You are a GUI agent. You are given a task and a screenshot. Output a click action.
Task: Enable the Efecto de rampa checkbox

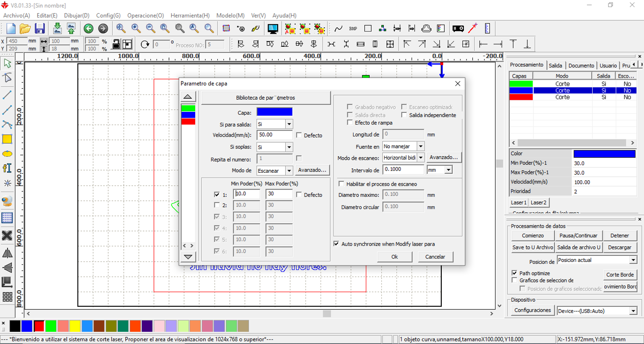pos(350,122)
